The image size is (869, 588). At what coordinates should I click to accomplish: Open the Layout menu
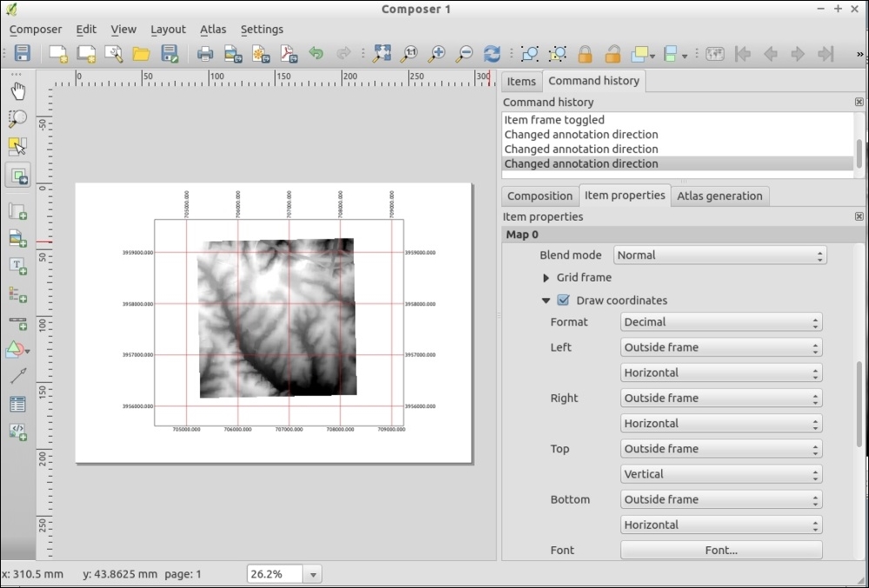168,29
